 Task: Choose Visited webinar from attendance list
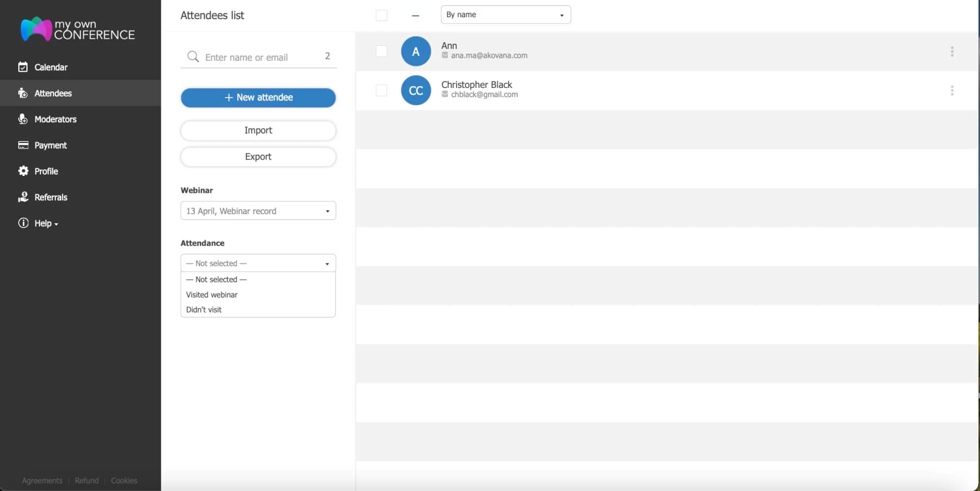click(212, 295)
